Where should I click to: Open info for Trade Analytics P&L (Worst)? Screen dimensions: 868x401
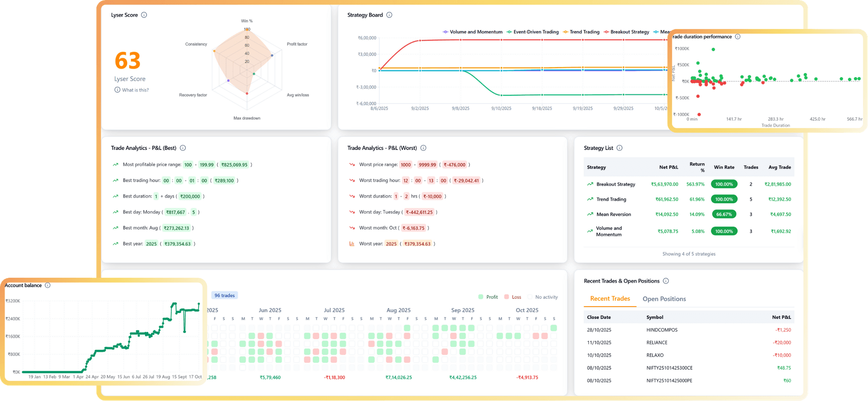pyautogui.click(x=424, y=148)
